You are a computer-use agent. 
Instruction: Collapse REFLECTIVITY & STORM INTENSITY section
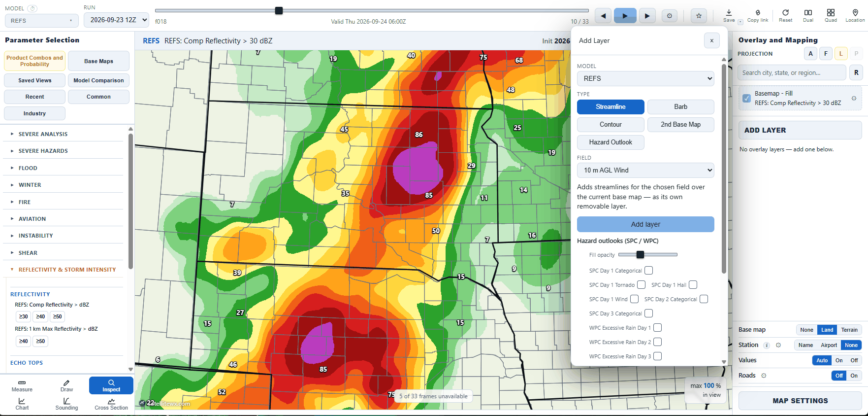63,270
